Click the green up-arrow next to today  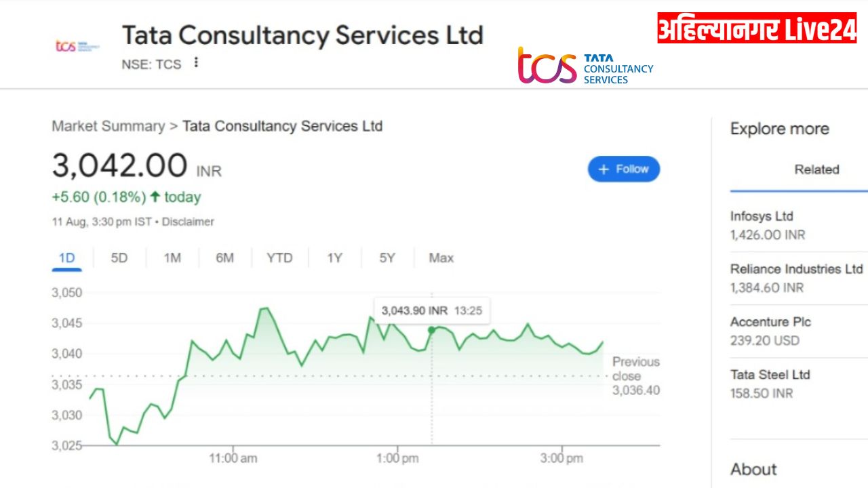155,197
